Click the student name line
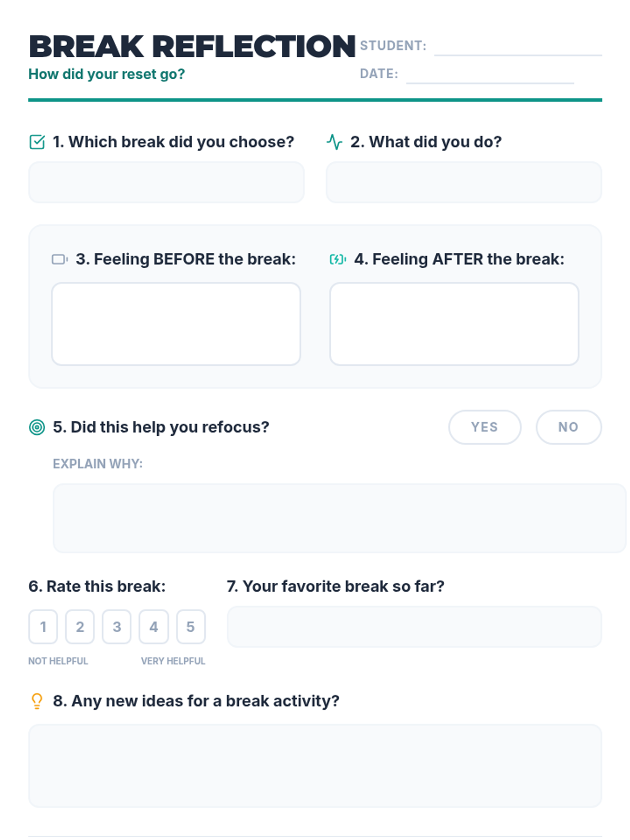 click(x=518, y=47)
